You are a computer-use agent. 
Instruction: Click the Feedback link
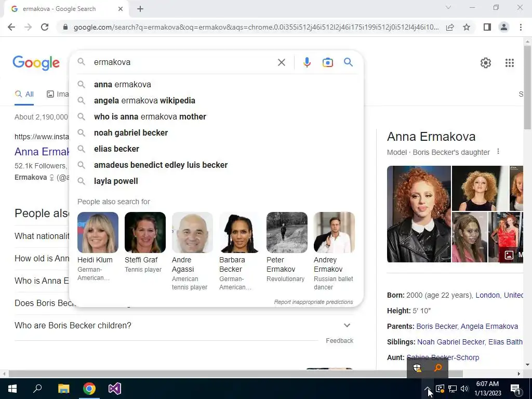(340, 341)
